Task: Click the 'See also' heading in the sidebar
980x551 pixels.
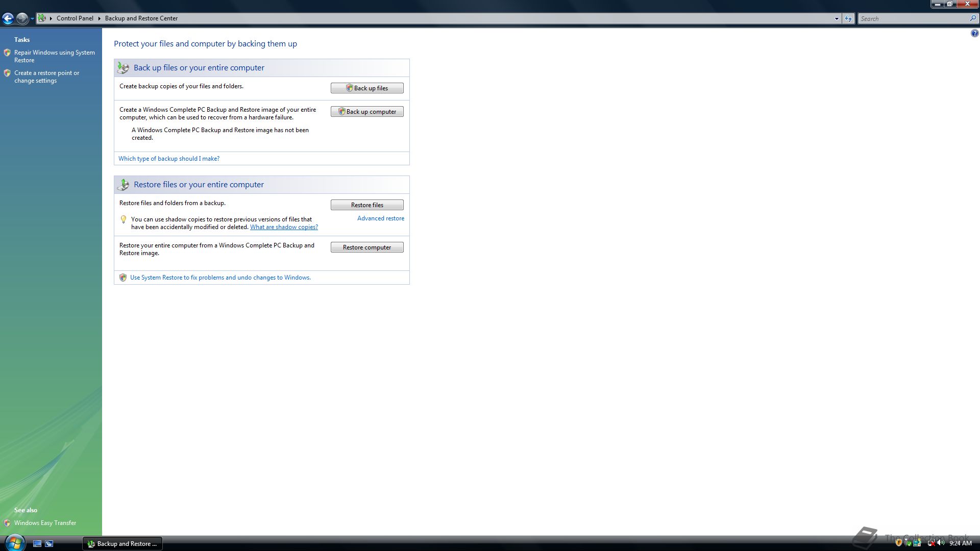Action: (x=26, y=510)
